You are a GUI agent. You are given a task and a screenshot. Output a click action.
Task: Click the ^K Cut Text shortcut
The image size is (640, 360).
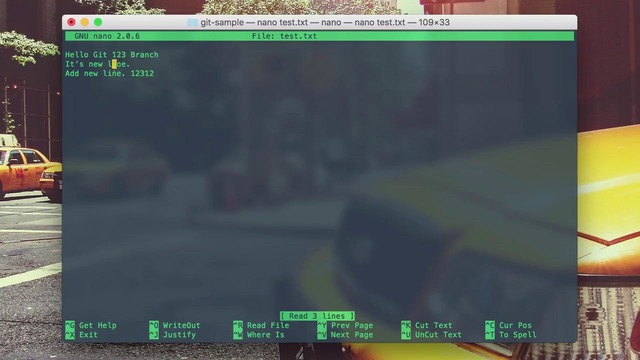(x=427, y=325)
